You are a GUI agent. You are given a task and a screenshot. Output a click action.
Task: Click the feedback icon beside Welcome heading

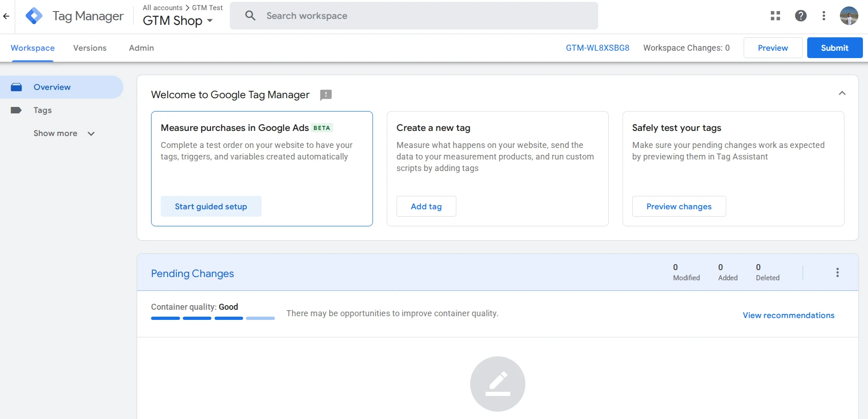point(326,95)
